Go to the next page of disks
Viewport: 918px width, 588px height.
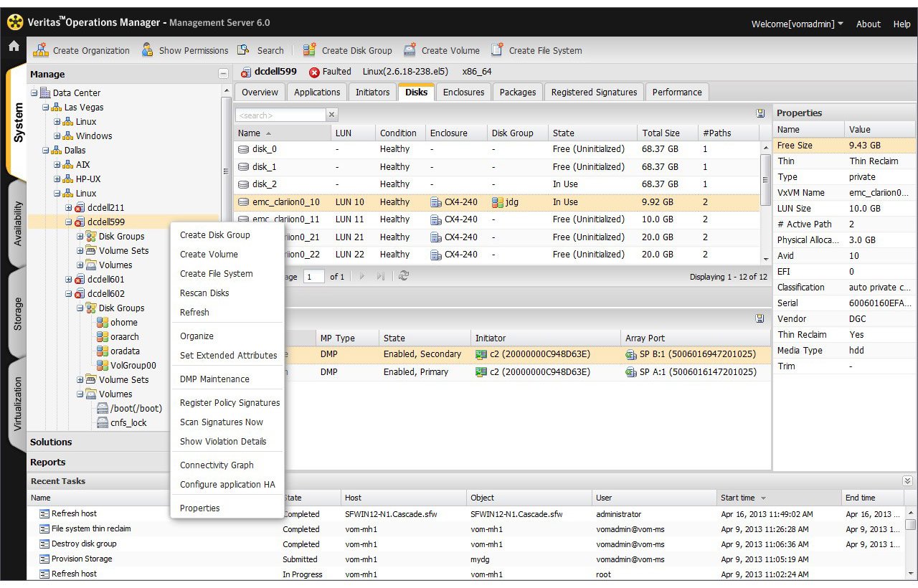tap(361, 276)
